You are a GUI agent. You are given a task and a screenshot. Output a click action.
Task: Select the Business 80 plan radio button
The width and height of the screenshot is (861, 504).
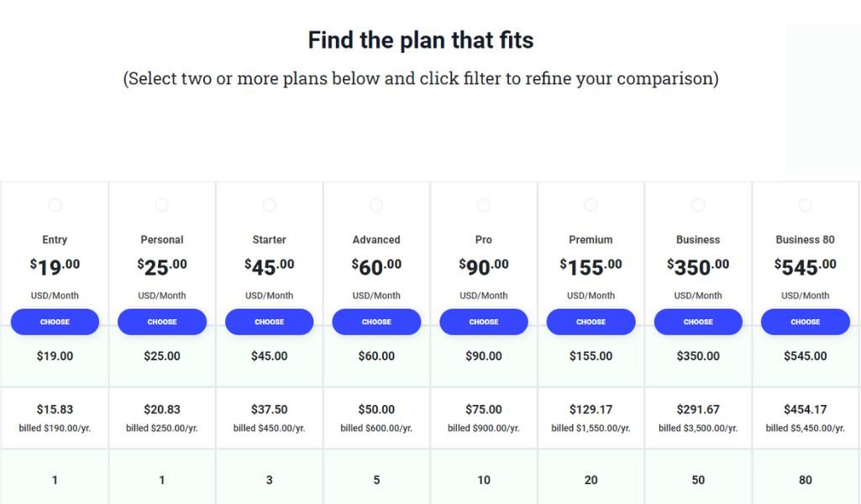[805, 205]
